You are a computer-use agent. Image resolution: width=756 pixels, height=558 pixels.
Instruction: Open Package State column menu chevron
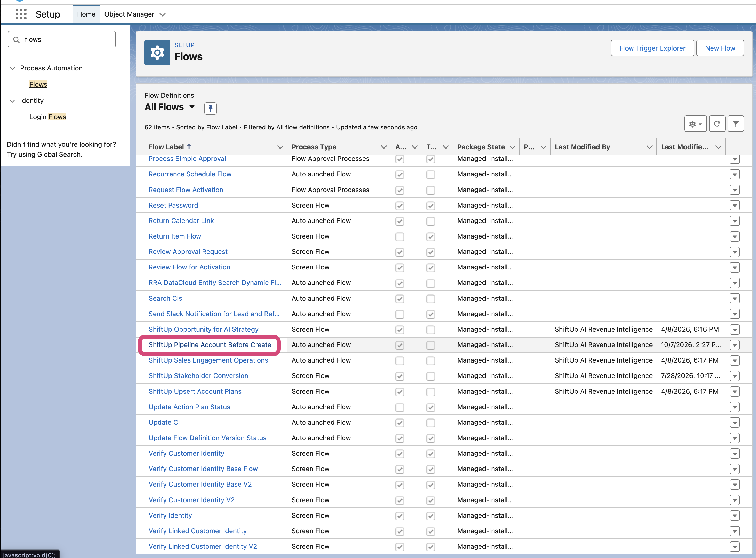point(512,147)
